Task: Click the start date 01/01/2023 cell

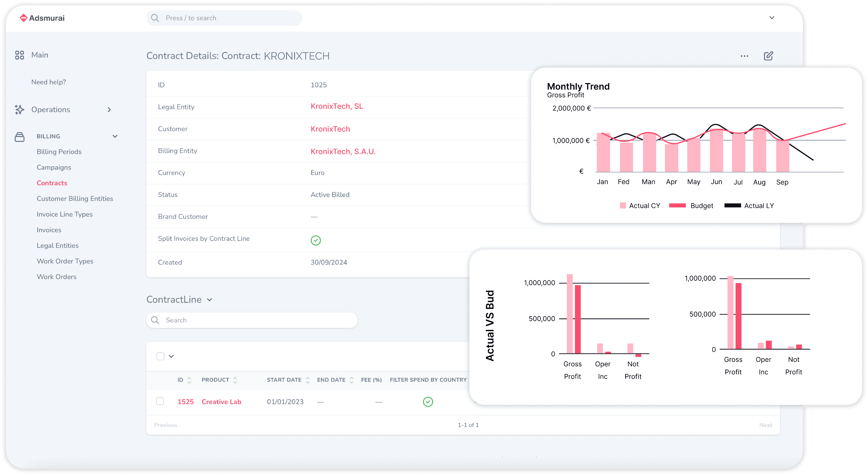Action: [285, 401]
